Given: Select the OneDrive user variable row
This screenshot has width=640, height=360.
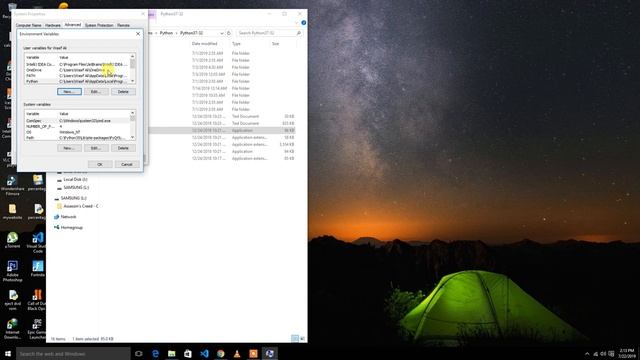Looking at the screenshot, I should pos(77,70).
